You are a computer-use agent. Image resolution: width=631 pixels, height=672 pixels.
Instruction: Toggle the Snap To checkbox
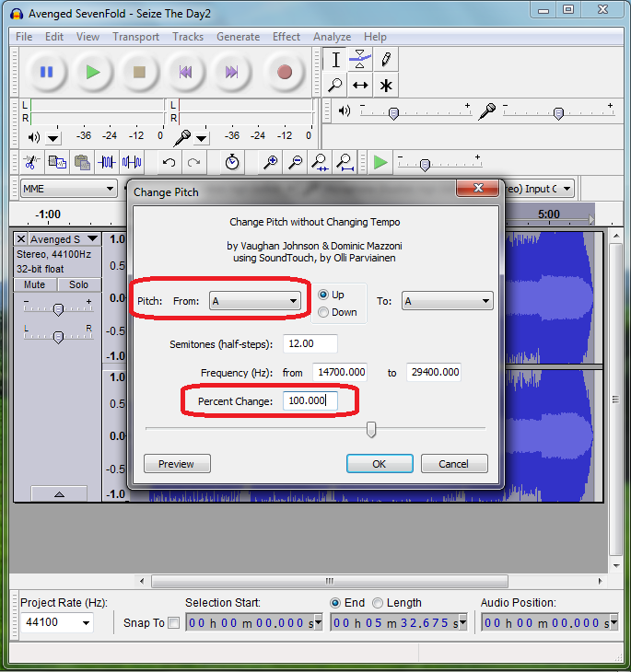pyautogui.click(x=173, y=622)
